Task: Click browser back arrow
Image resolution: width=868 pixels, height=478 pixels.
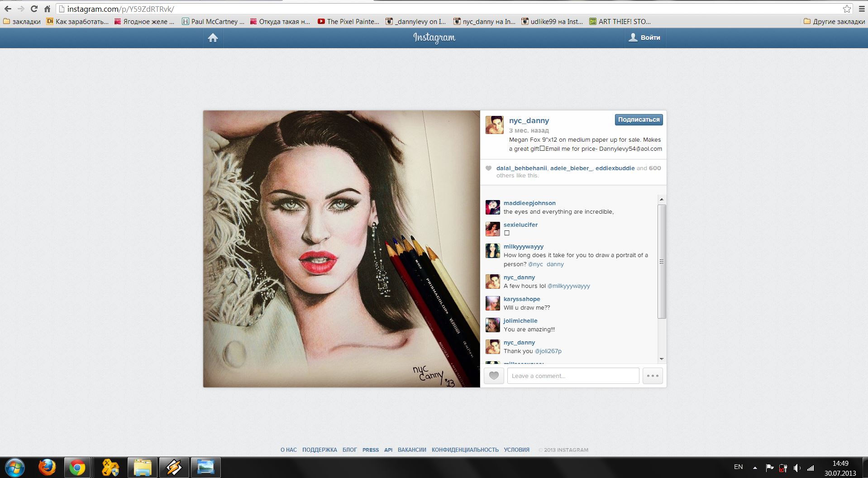Action: tap(8, 9)
